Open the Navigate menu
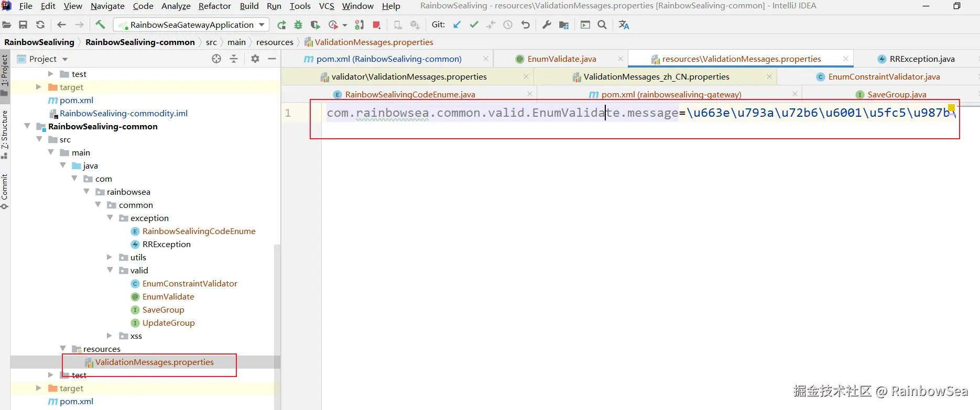 point(107,6)
